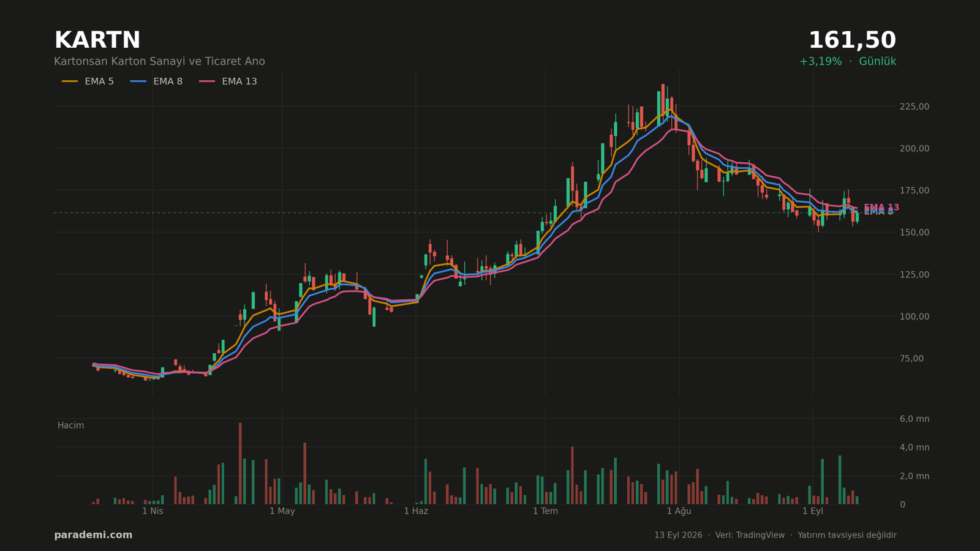Open the parademi.com footer link

93,535
